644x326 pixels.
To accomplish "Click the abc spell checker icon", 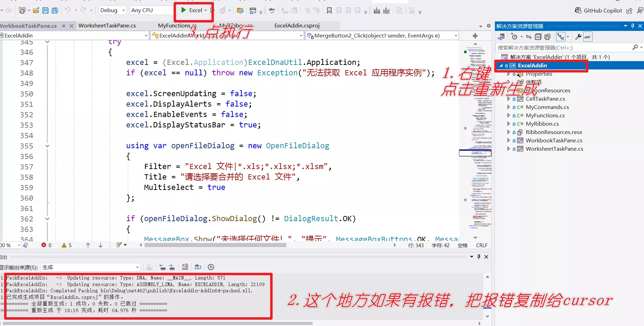I will pos(272,11).
